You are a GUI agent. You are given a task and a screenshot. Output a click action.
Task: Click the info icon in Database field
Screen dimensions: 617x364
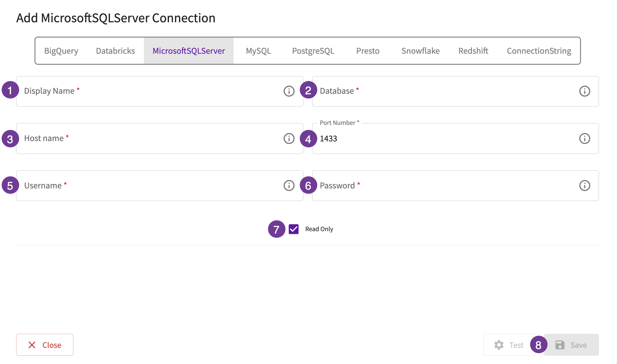(x=585, y=91)
